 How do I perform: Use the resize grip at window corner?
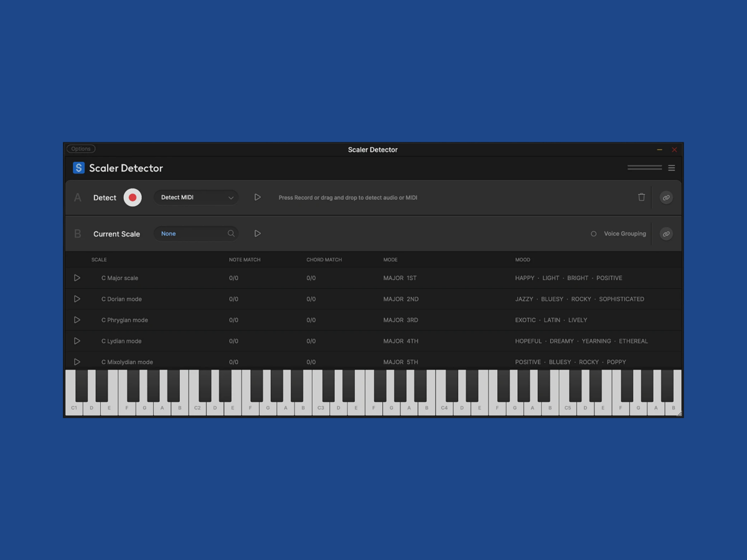[x=679, y=413]
